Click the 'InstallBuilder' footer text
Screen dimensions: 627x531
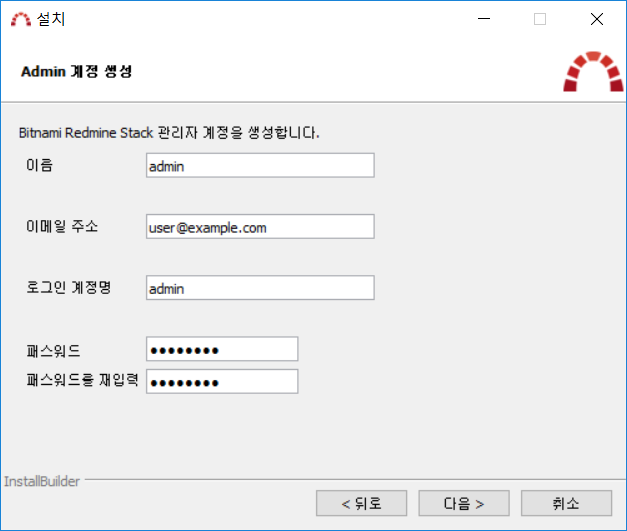42,481
